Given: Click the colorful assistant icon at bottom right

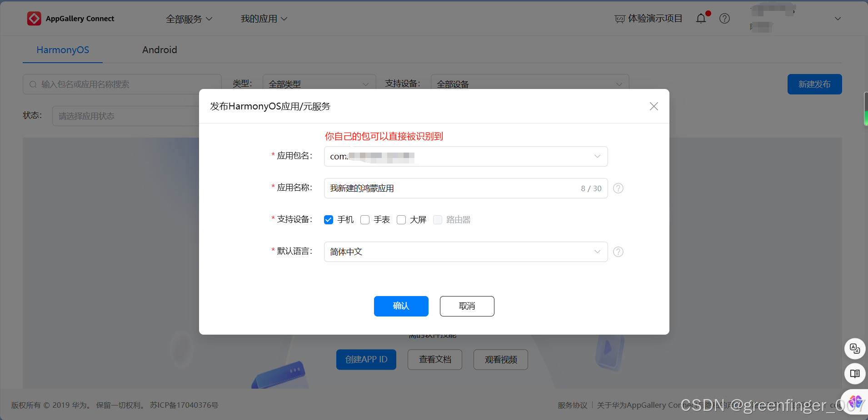Looking at the screenshot, I should coord(855,402).
